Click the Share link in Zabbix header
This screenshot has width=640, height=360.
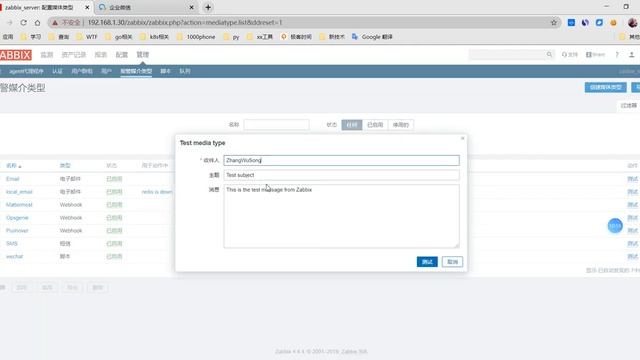(596, 54)
